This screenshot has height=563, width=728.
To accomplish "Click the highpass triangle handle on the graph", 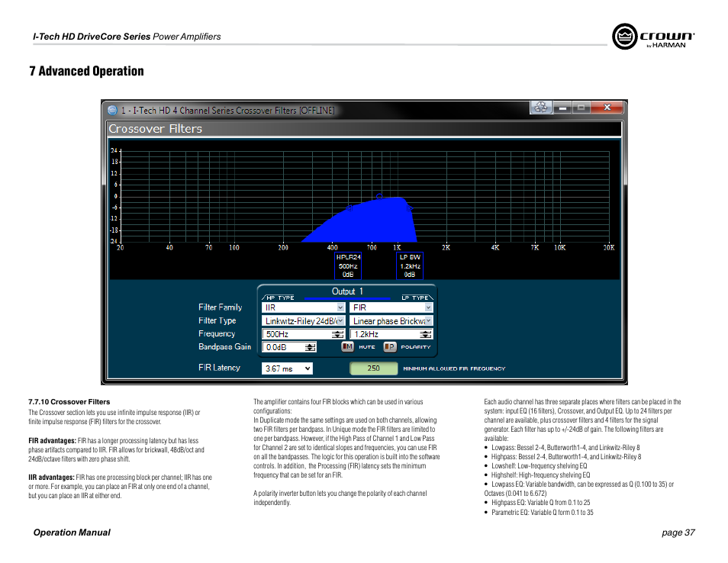I will (350, 208).
